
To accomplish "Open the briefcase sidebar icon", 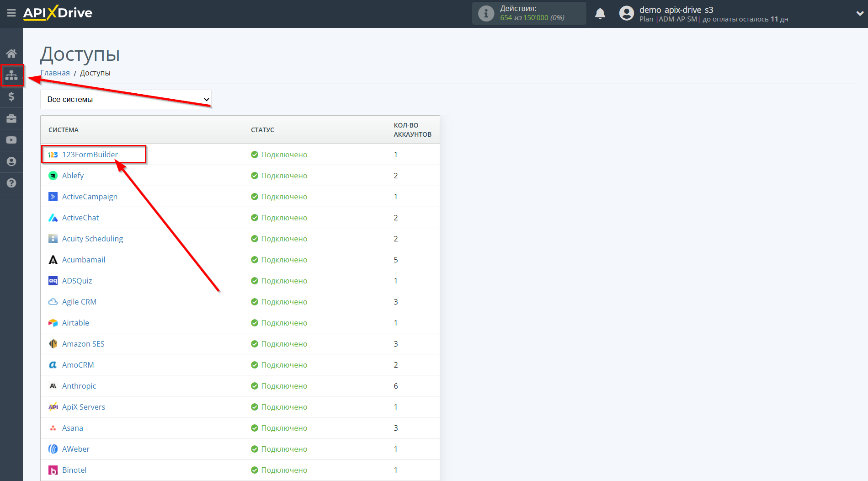I will pos(11,118).
